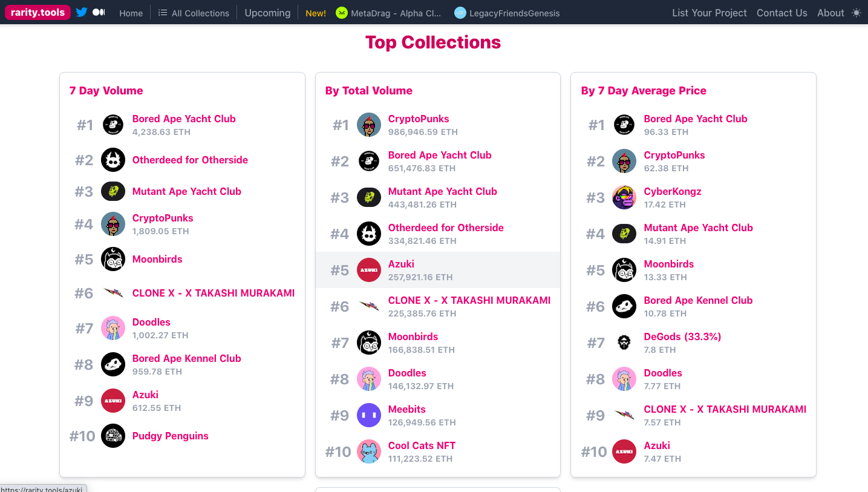
Task: Open Doodles link in 7 Day Volume
Action: click(151, 322)
